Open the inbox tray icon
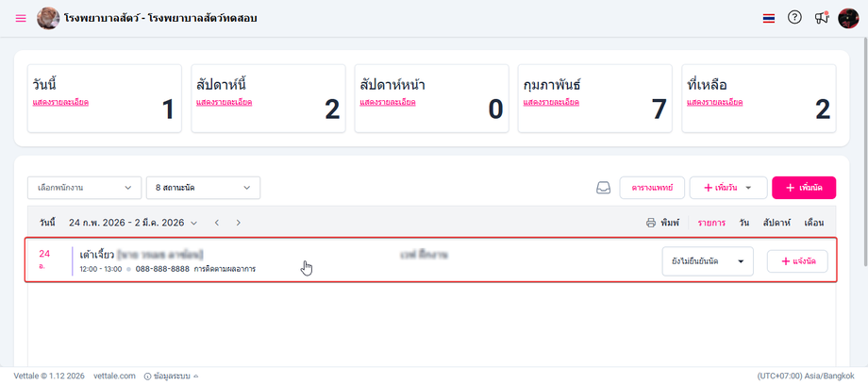The image size is (868, 385). tap(604, 188)
